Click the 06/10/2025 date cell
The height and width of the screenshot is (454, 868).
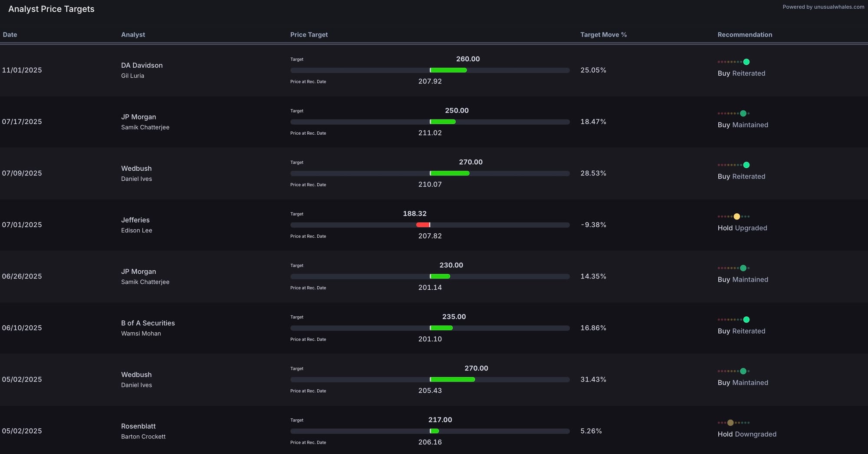(22, 328)
